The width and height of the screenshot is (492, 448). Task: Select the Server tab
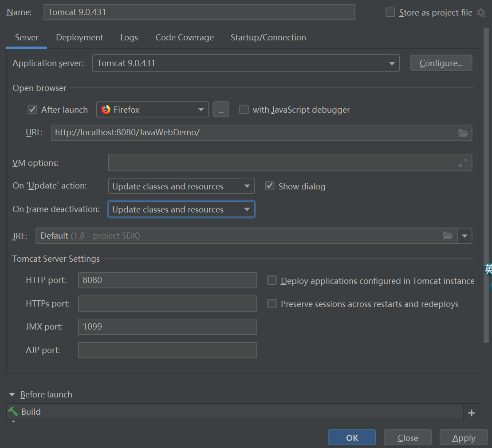[x=27, y=38]
